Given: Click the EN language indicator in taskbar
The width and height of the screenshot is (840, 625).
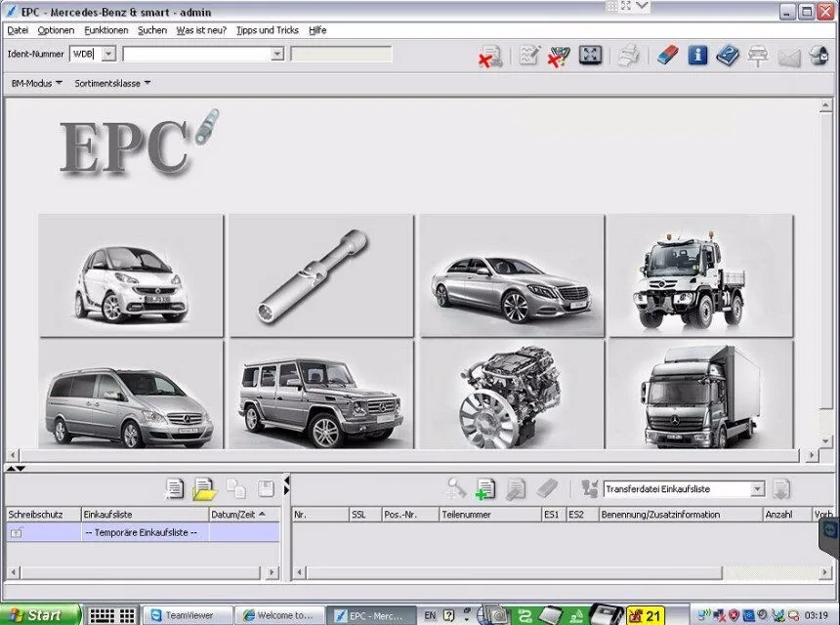Looking at the screenshot, I should (x=430, y=615).
